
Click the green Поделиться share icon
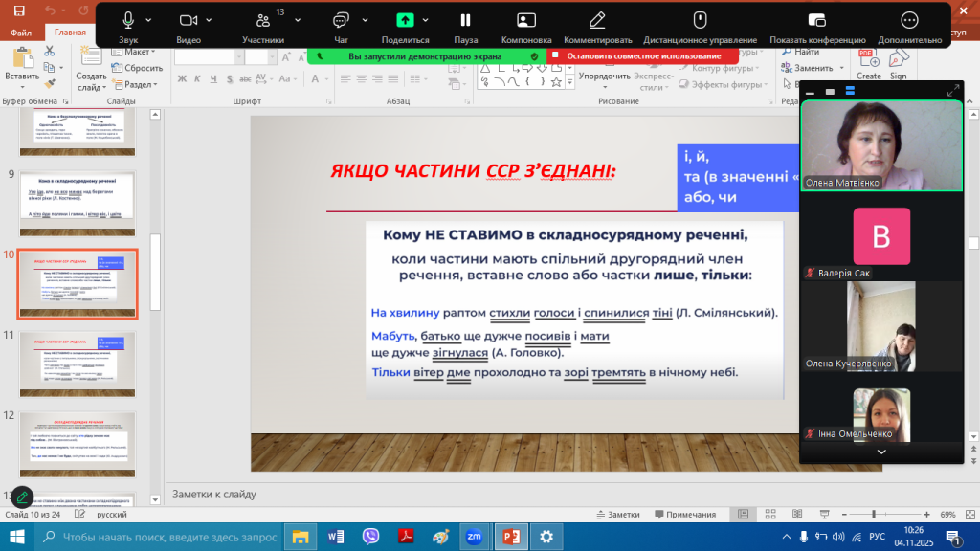405,21
